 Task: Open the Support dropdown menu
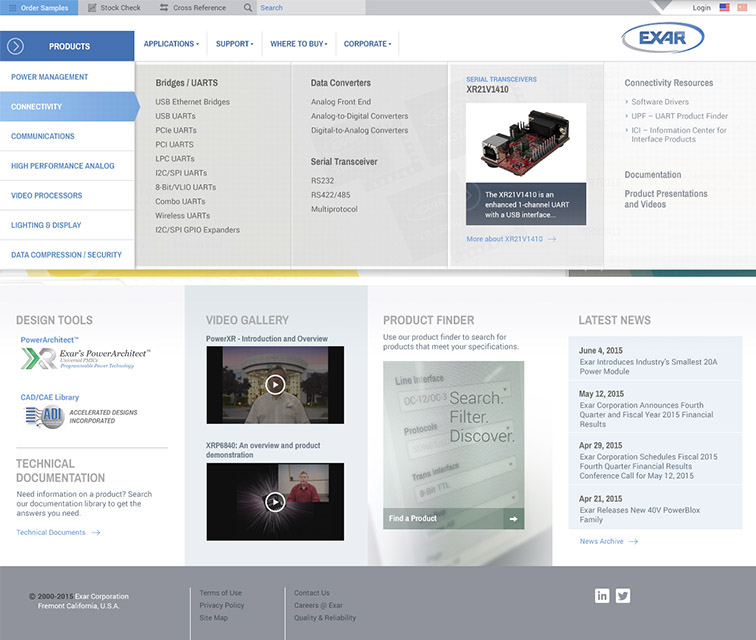235,44
